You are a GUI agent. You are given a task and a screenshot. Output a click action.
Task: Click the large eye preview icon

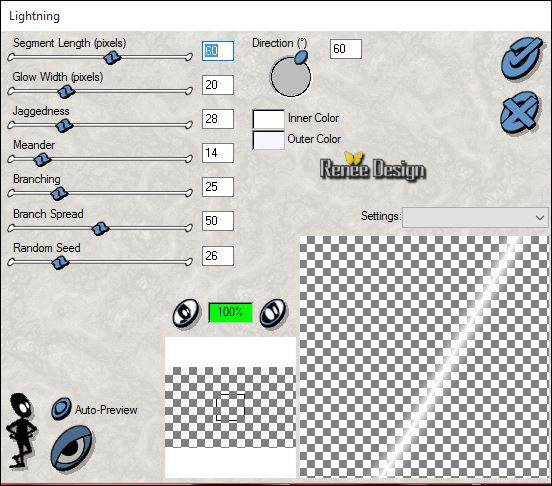[x=71, y=447]
